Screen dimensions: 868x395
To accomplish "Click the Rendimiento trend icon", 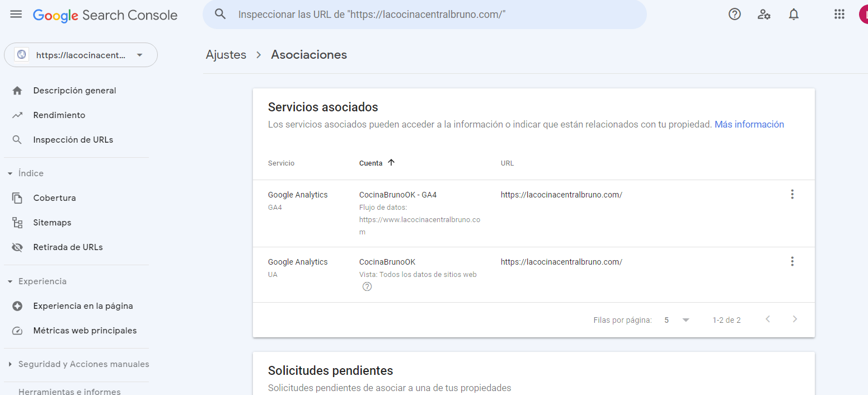I will tap(17, 115).
